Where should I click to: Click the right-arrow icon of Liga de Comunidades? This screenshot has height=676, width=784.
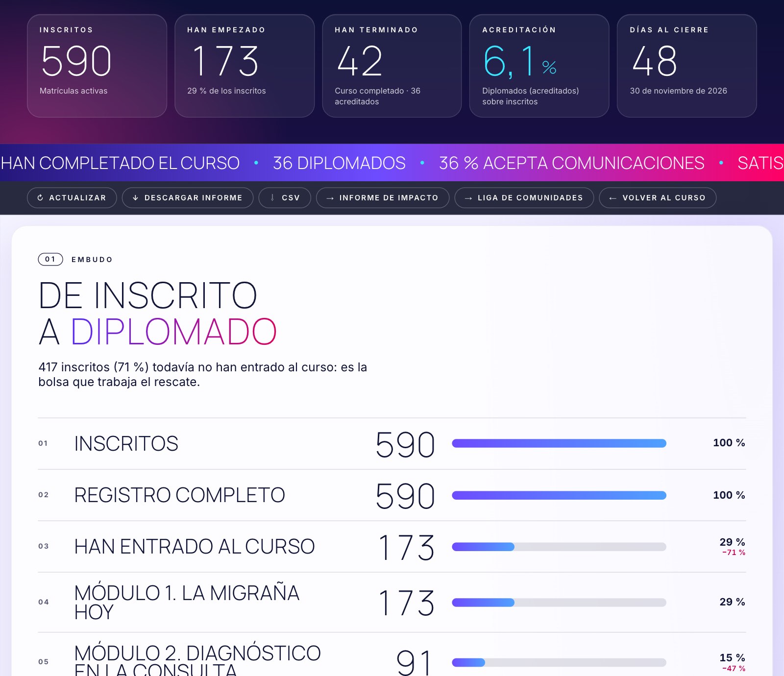(468, 198)
